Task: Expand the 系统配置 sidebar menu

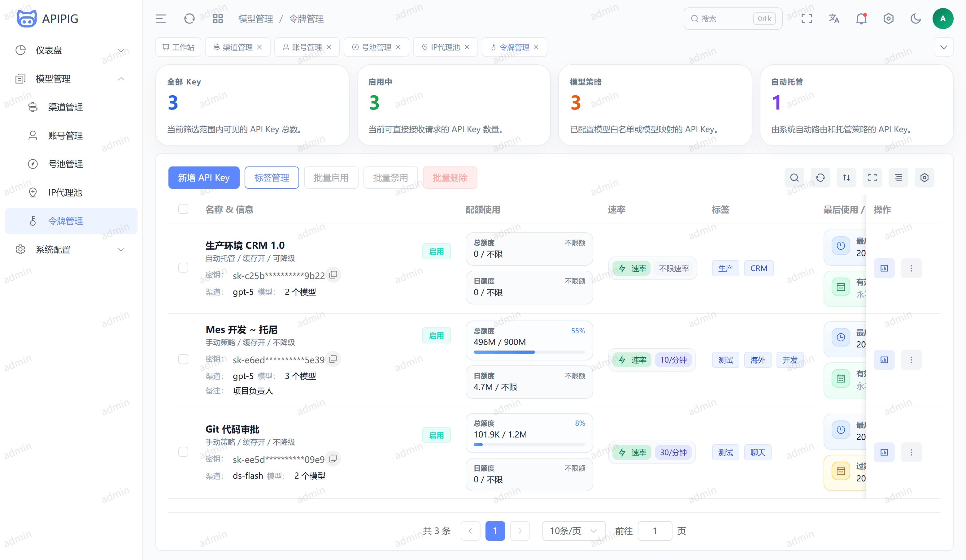Action: (71, 250)
